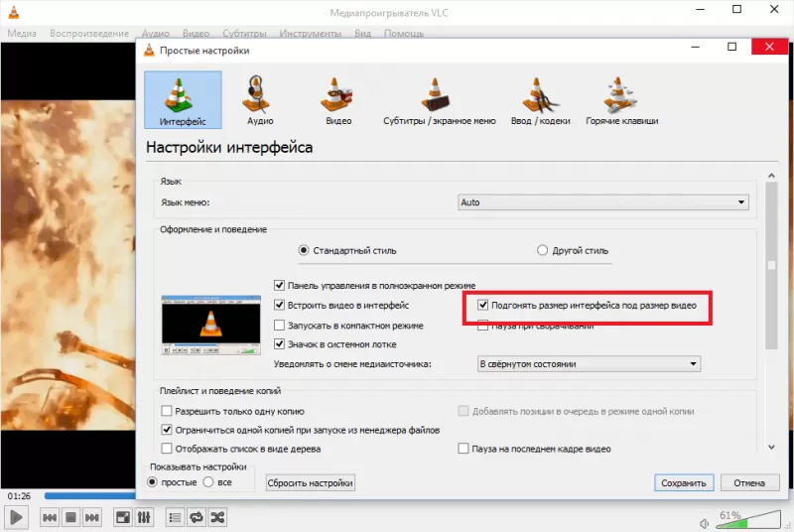This screenshot has height=532, width=794.
Task: Open the Медиа menu
Action: (22, 34)
